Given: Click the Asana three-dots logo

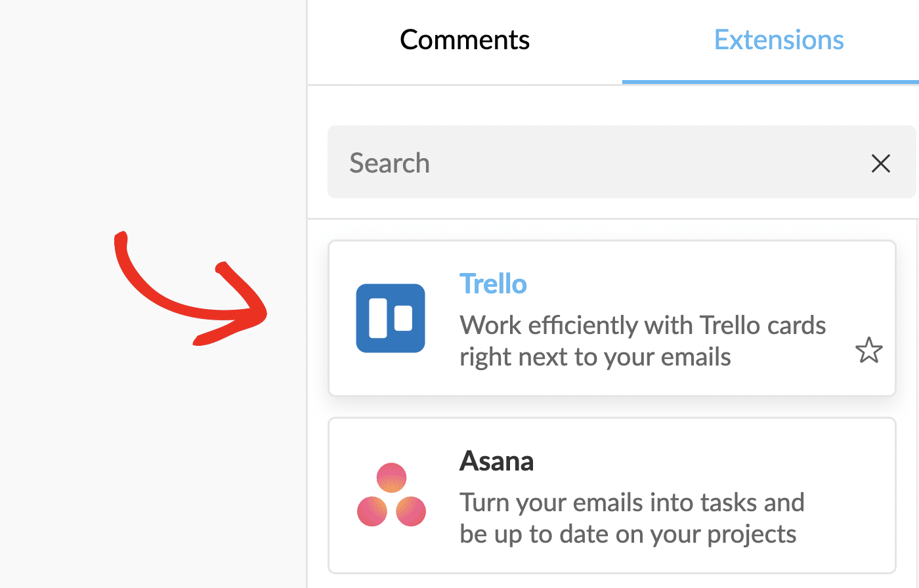Looking at the screenshot, I should [x=391, y=495].
